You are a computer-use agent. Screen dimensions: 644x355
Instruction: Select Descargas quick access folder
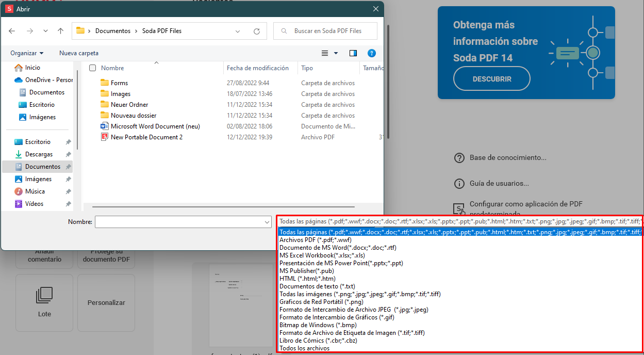(x=39, y=154)
